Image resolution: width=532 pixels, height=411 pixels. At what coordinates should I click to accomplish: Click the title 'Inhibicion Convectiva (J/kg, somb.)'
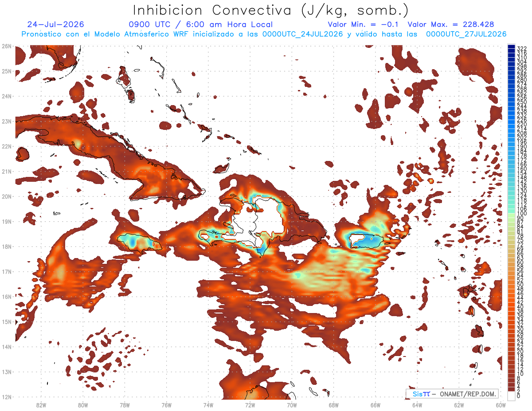[x=270, y=10]
